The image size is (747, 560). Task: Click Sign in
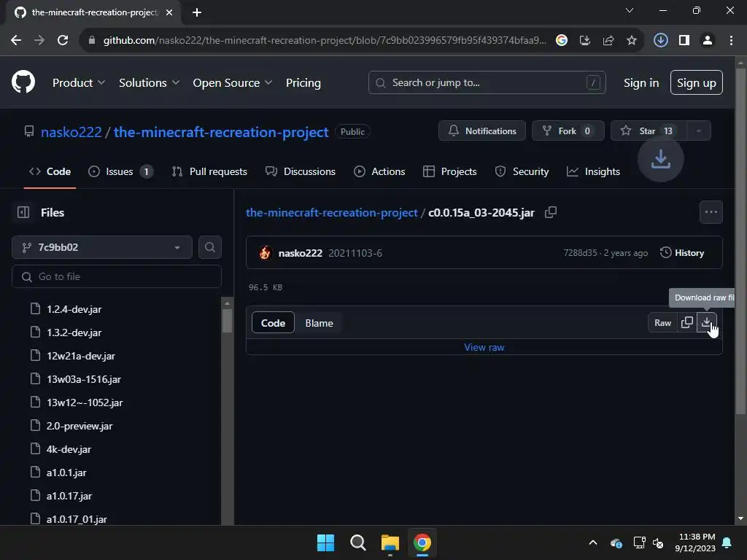pyautogui.click(x=641, y=82)
